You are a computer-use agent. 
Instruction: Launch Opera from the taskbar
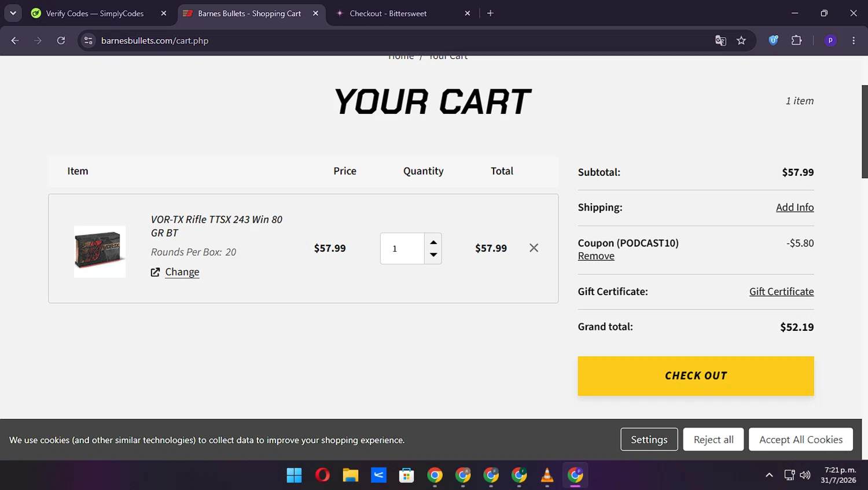(x=322, y=476)
